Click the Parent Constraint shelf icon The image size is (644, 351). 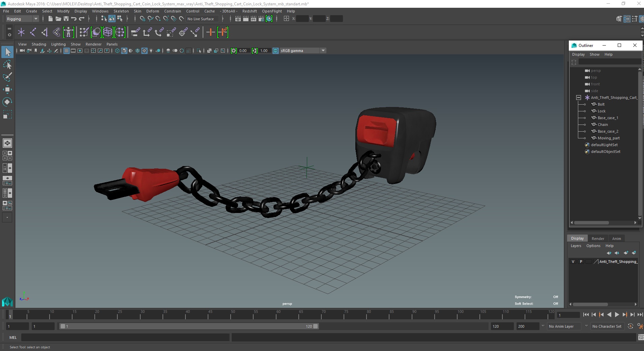pyautogui.click(x=136, y=32)
